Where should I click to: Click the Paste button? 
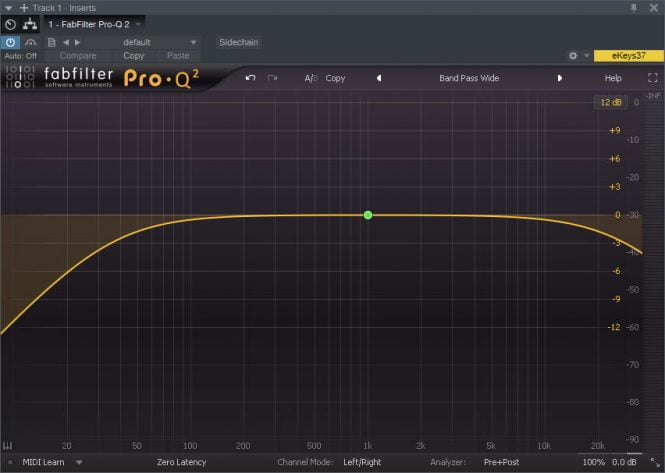click(178, 56)
